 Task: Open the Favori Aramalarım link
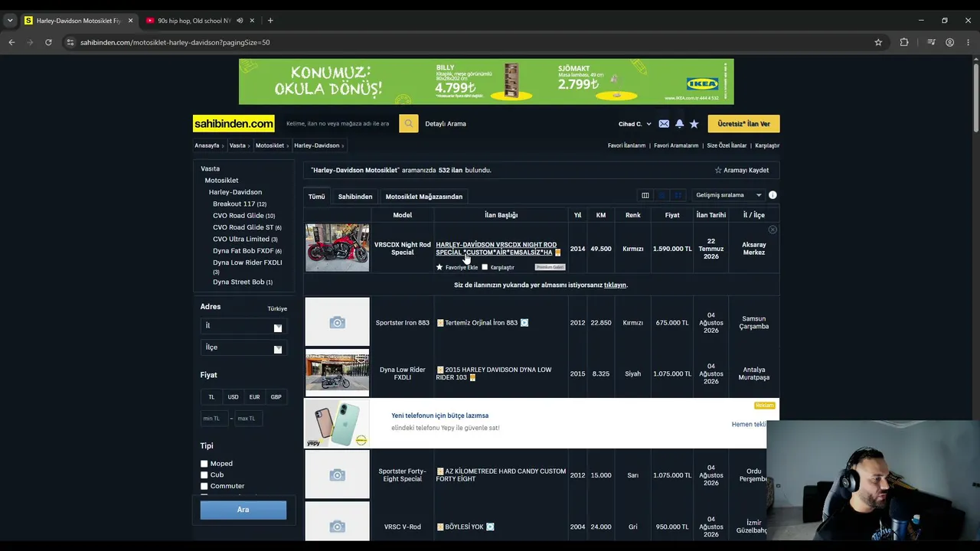(x=676, y=145)
